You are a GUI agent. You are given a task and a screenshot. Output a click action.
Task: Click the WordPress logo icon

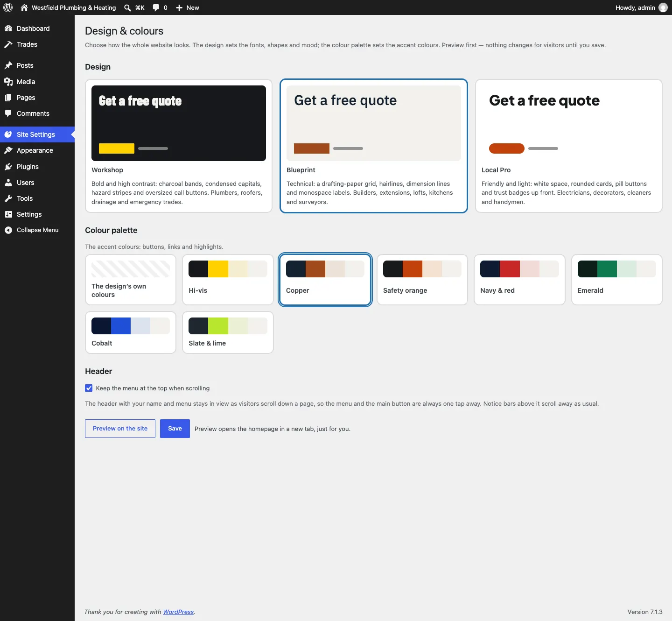coord(8,7)
